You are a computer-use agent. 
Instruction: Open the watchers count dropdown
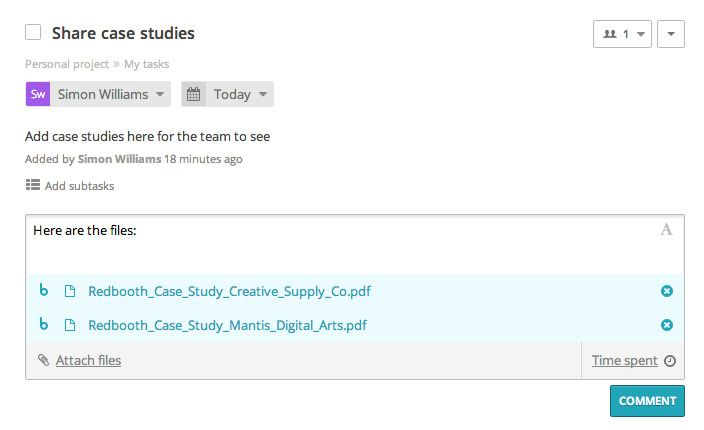coord(622,34)
